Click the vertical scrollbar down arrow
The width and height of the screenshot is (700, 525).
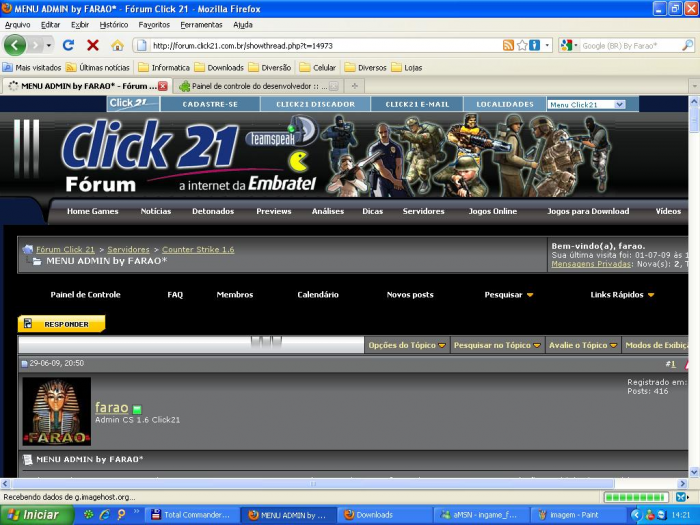pos(694,472)
